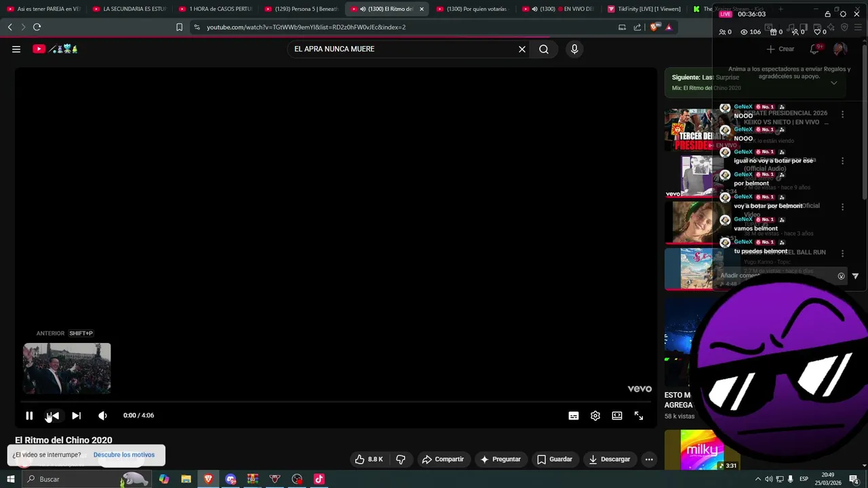The height and width of the screenshot is (488, 868).
Task: Mute the YouTube player volume
Action: click(102, 415)
